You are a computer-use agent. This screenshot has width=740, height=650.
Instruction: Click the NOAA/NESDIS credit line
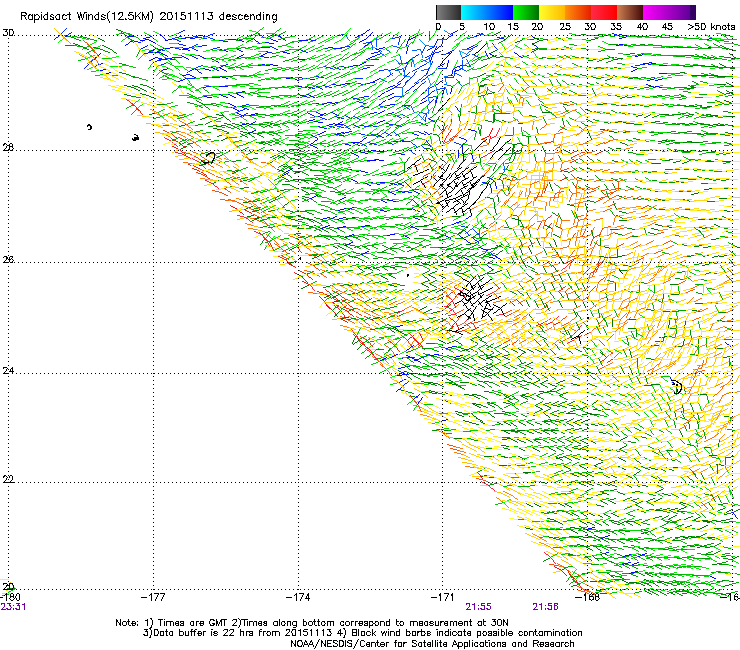432,644
